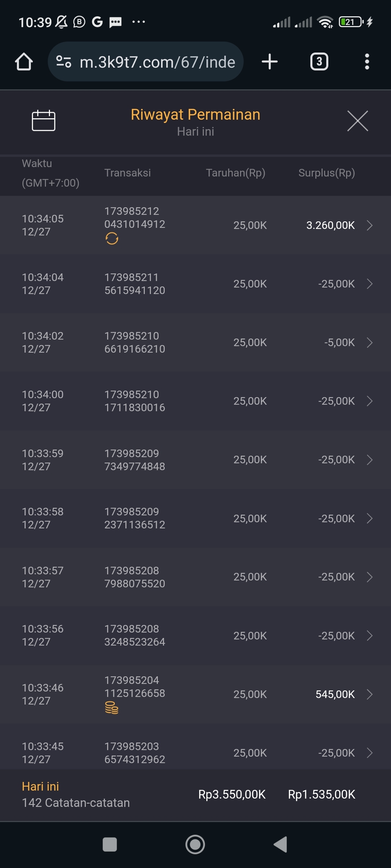Viewport: 391px width, 868px height.
Task: Expand the -5,00K surplus row chevron
Action: [370, 342]
